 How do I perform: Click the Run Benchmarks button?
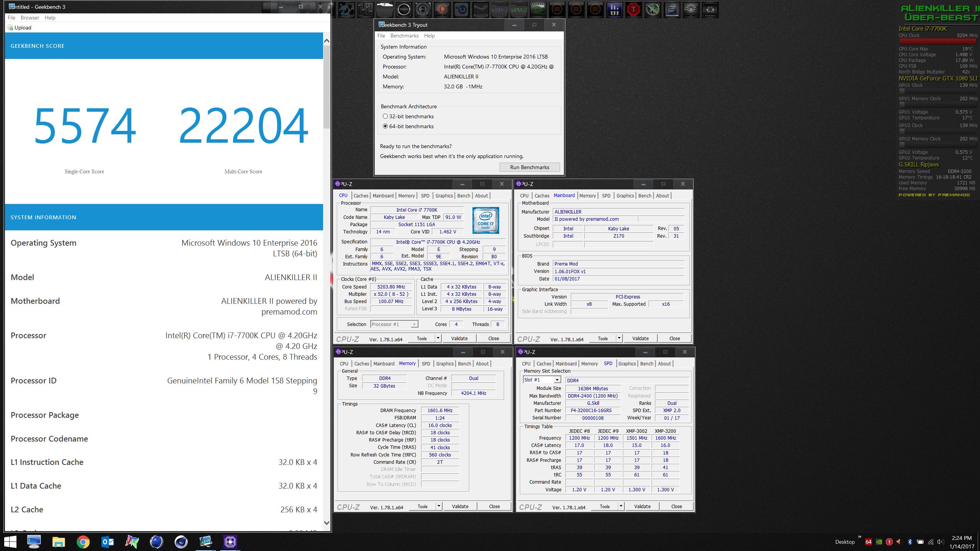tap(529, 167)
